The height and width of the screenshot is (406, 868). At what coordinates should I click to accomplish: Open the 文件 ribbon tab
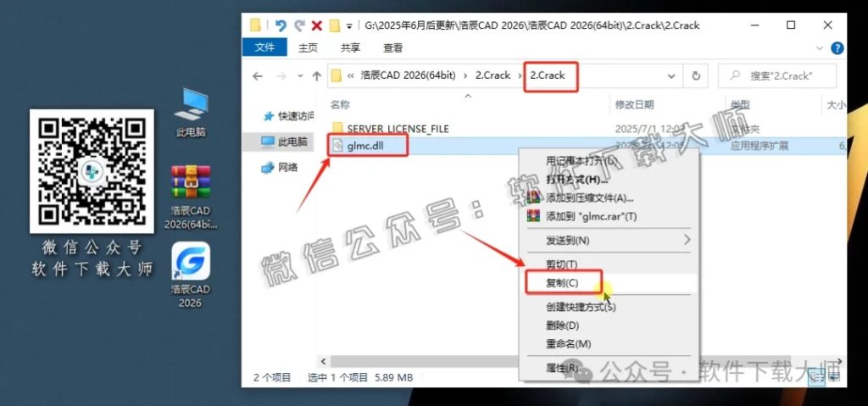(x=264, y=47)
